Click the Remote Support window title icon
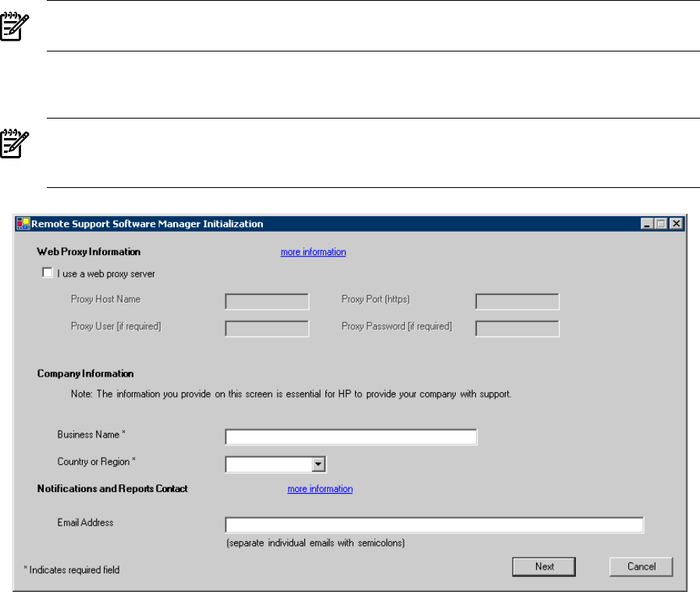 click(x=23, y=224)
